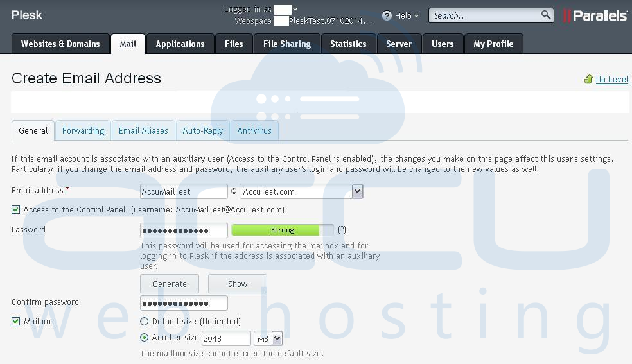Switch to the Auto-Reply sub-tab

click(x=203, y=130)
